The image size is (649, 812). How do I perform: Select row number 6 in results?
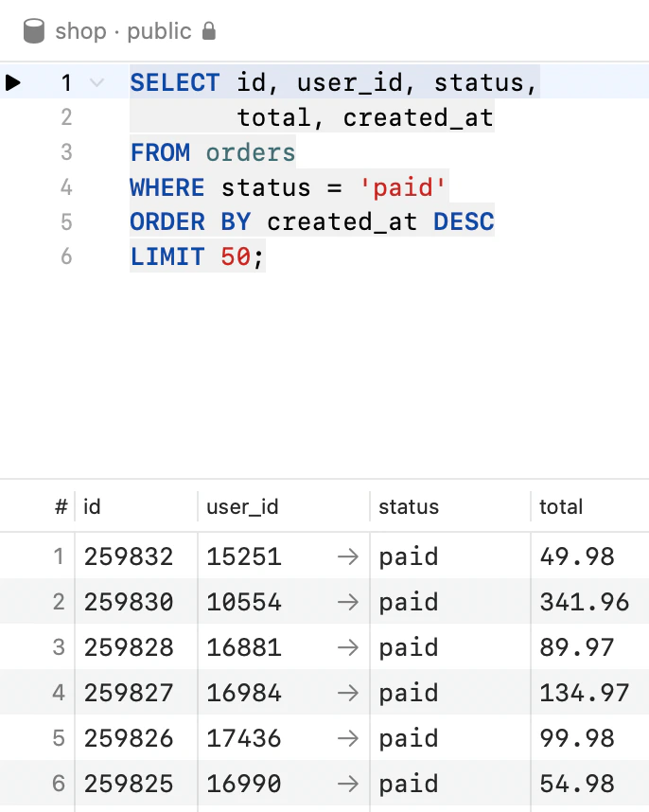click(59, 784)
